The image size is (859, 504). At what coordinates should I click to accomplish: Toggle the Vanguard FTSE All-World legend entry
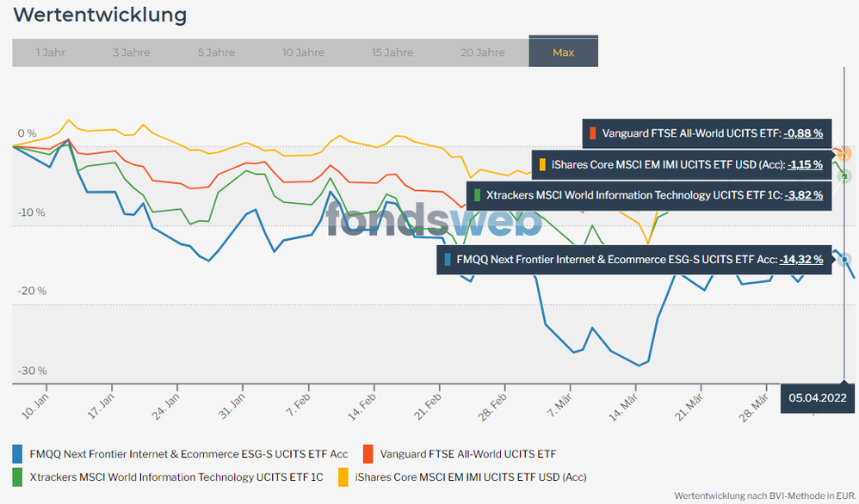pyautogui.click(x=460, y=454)
